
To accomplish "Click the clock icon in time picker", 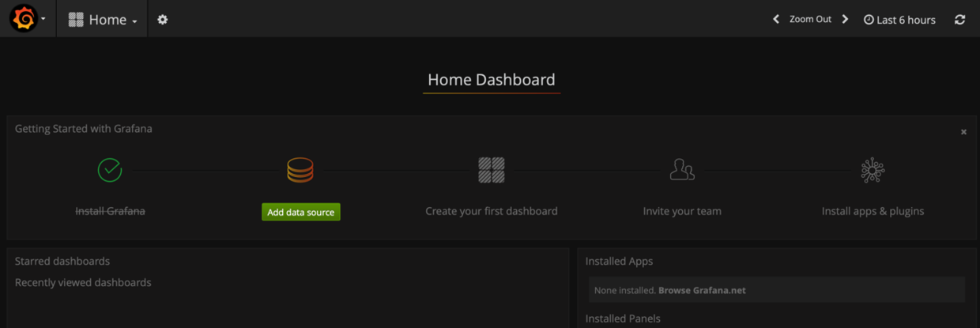I will click(869, 20).
